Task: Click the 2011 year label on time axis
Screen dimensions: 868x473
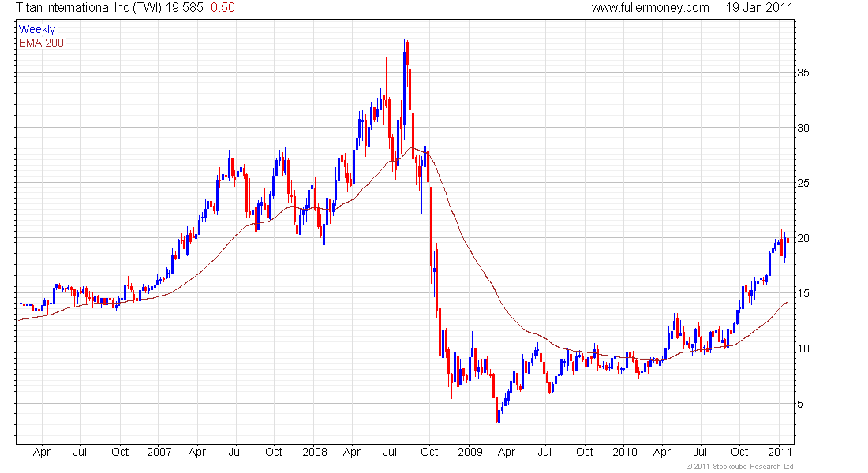Action: click(x=780, y=452)
